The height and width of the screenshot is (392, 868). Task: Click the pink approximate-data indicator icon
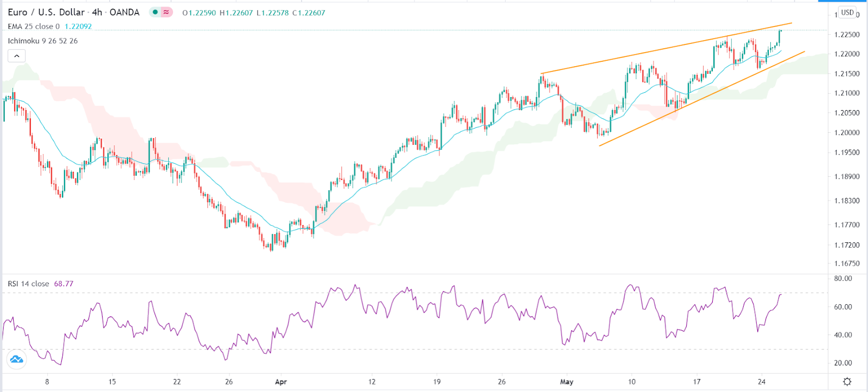pyautogui.click(x=167, y=12)
